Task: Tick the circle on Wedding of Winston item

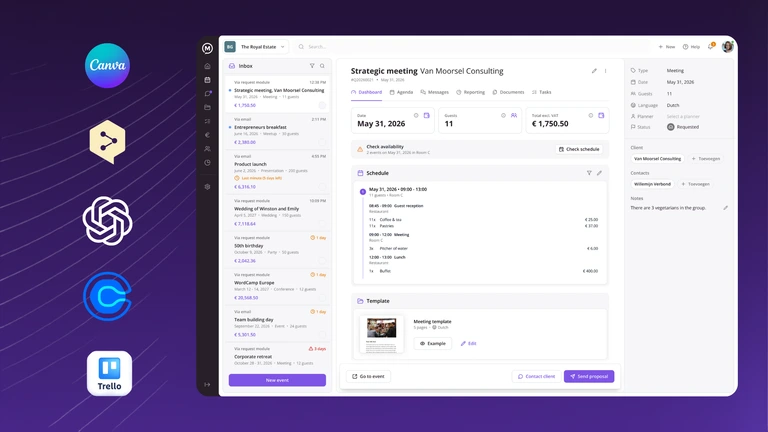Action: 322,223
